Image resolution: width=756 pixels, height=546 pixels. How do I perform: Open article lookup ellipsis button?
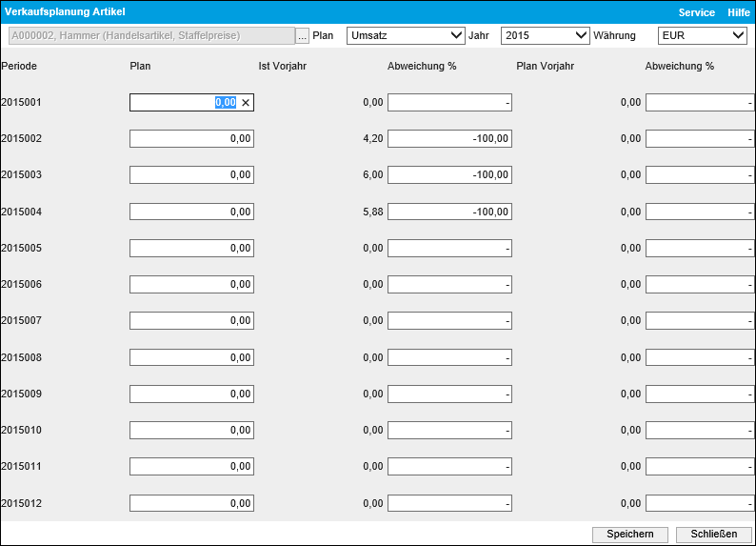(303, 36)
